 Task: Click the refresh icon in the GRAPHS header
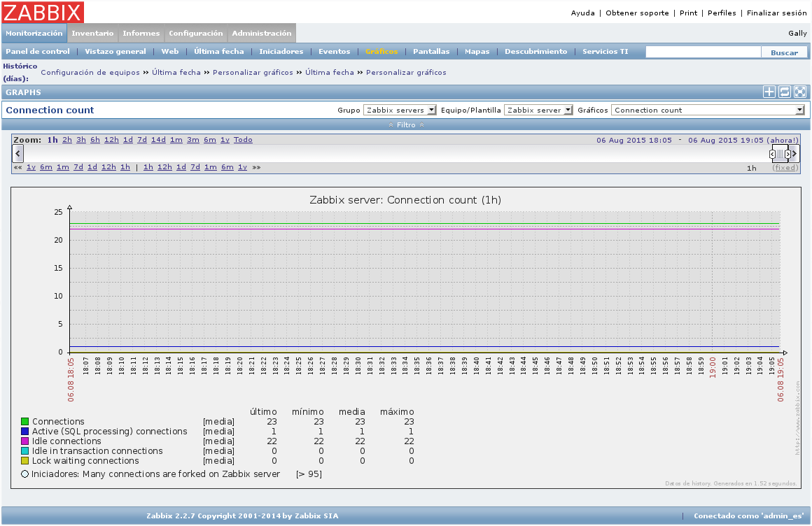click(x=785, y=92)
